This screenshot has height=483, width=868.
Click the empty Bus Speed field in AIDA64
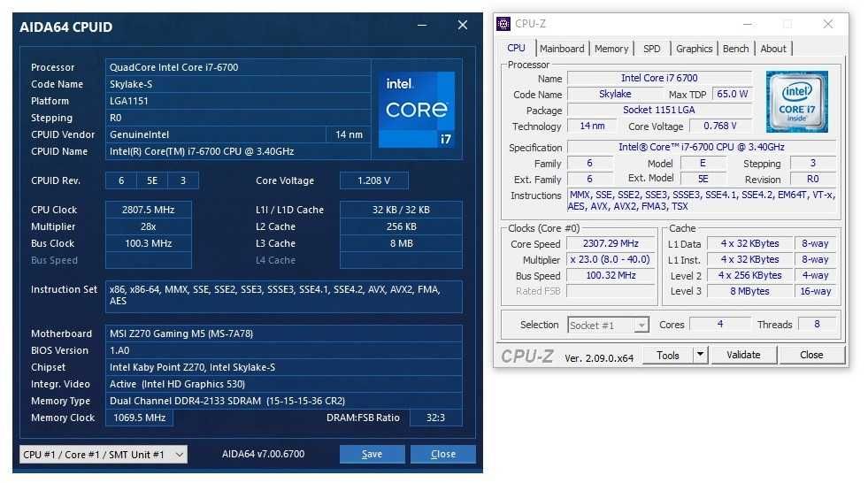tap(149, 260)
